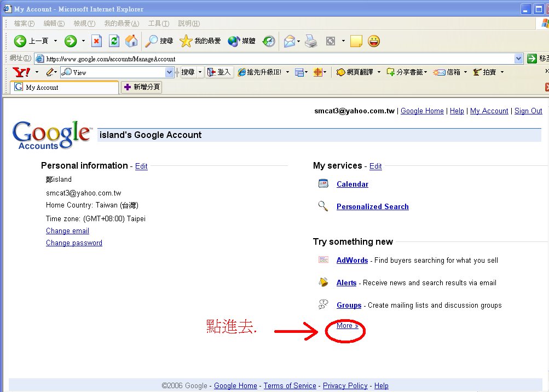549x392 pixels.
Task: Click the Refresh page icon
Action: coord(114,41)
